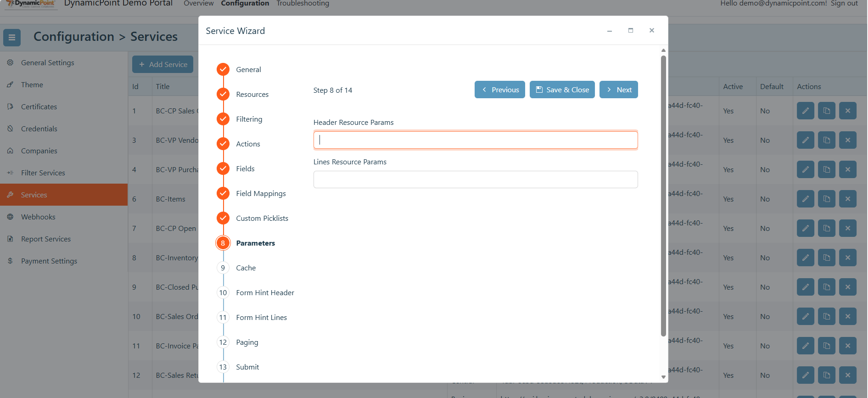Viewport: 868px width, 398px height.
Task: Click the Payment Settings dollar icon
Action: [10, 261]
